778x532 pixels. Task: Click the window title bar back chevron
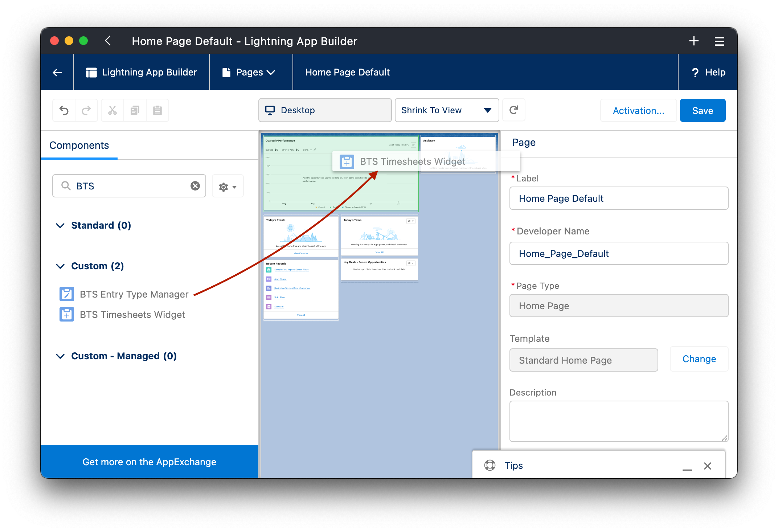pyautogui.click(x=108, y=41)
